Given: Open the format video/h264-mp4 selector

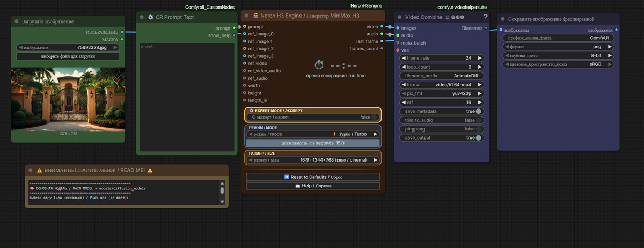Looking at the screenshot, I should click(x=442, y=85).
